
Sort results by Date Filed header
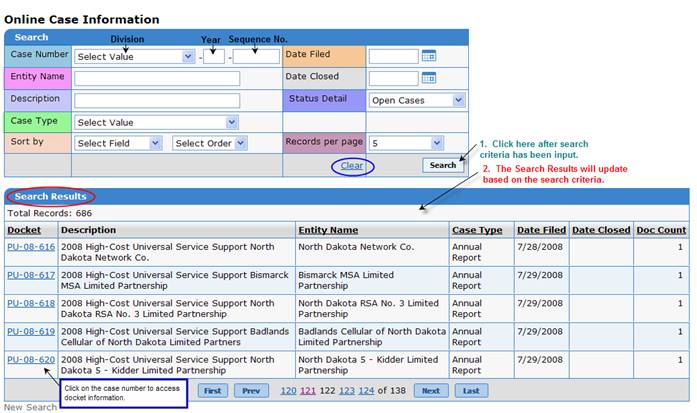[541, 230]
